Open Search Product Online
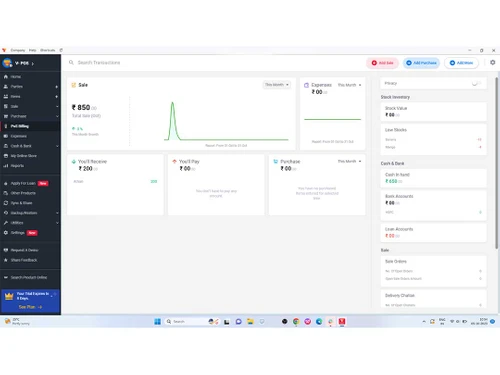This screenshot has height=375, width=500. tap(29, 277)
